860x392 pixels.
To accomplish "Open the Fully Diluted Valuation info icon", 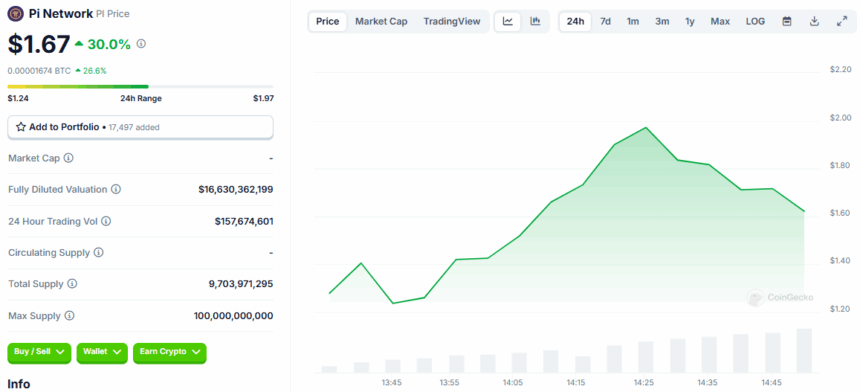I will (x=116, y=189).
